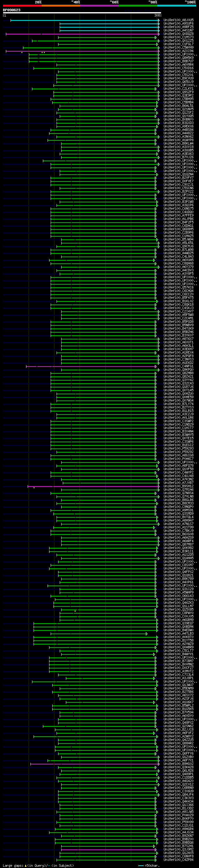The image size is (199, 868).
Task: Click the UniRef100_C4ZP84 label
Action: [178, 860]
